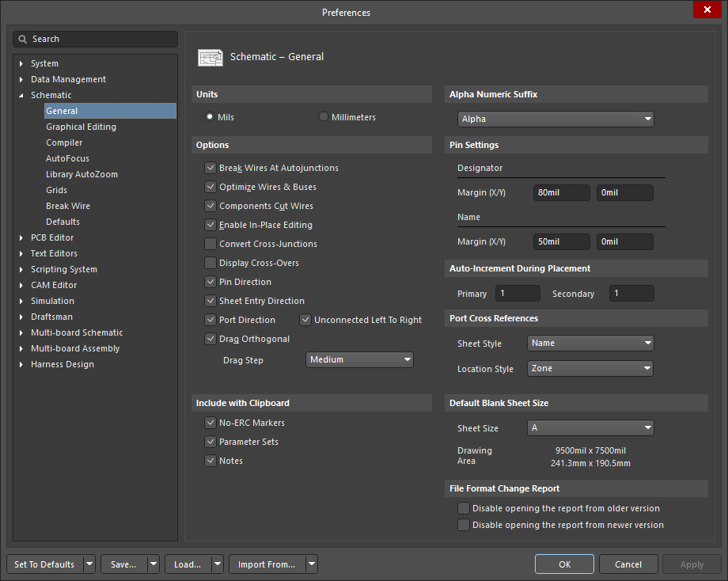Click the Load... button

coord(187,564)
